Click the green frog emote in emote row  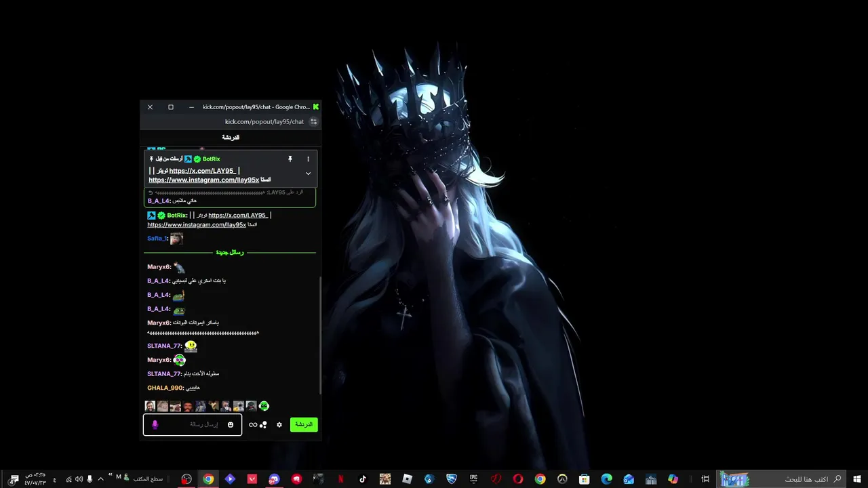pyautogui.click(x=264, y=406)
